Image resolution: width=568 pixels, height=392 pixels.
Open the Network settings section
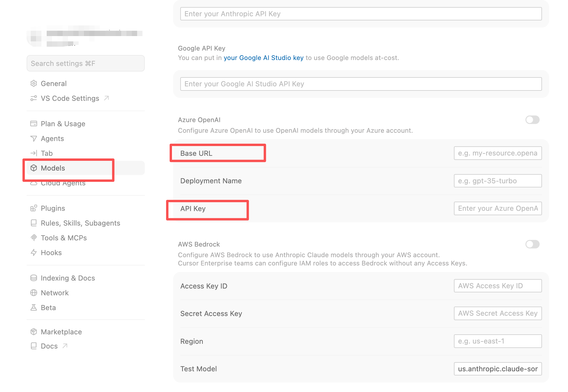coord(86,293)
